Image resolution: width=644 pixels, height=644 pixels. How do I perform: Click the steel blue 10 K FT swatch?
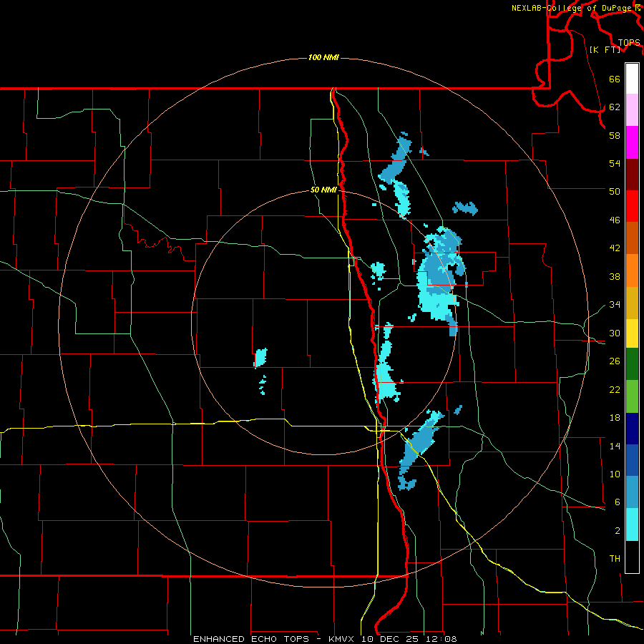click(632, 492)
